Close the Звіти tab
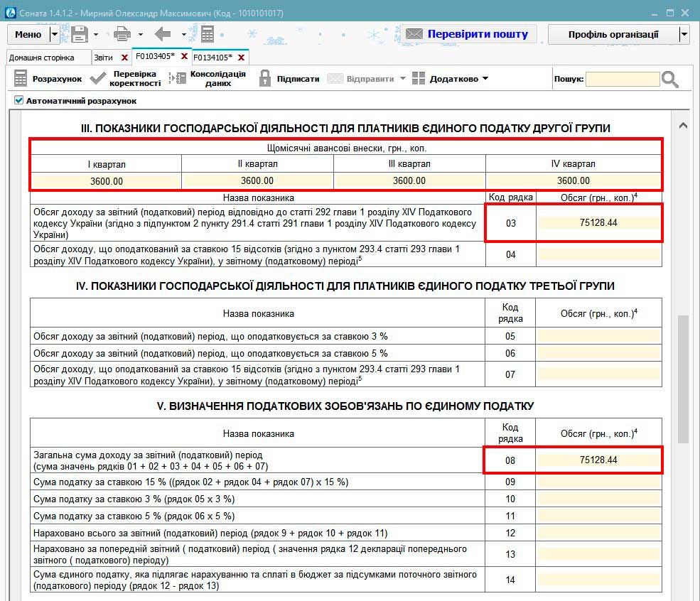The image size is (700, 601). point(125,58)
